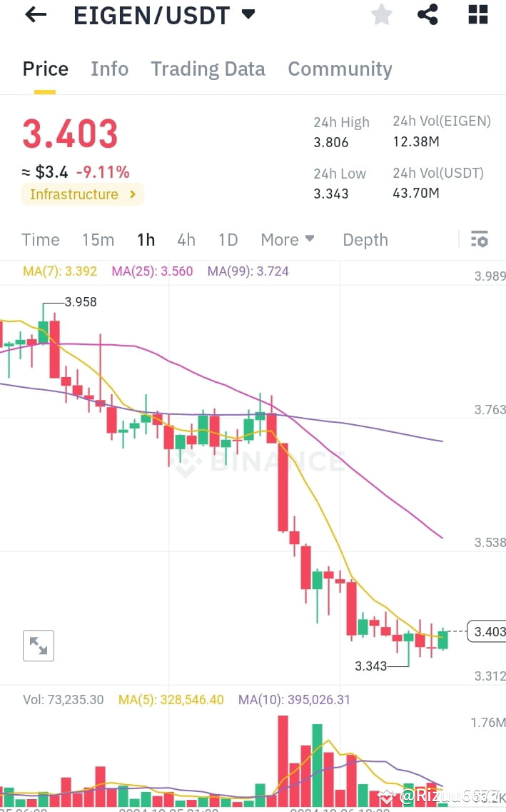
Task: Open the grid/apps icon at top right
Action: point(477,14)
